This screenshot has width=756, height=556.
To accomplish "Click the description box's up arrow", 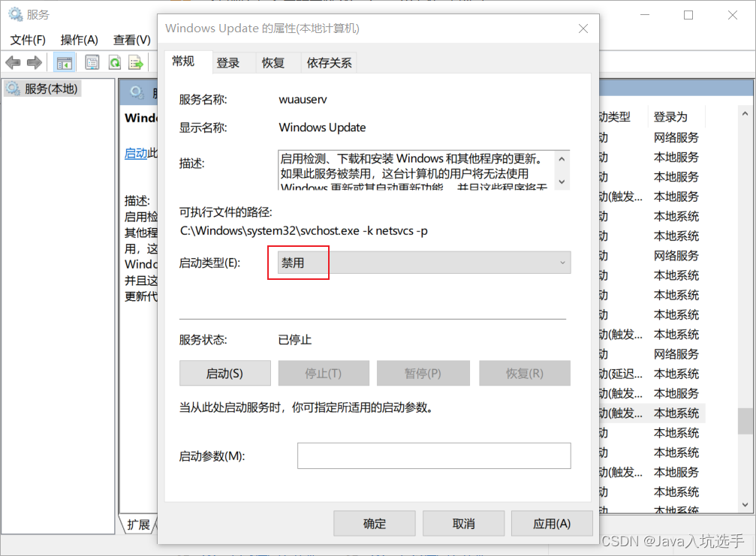I will pos(562,159).
